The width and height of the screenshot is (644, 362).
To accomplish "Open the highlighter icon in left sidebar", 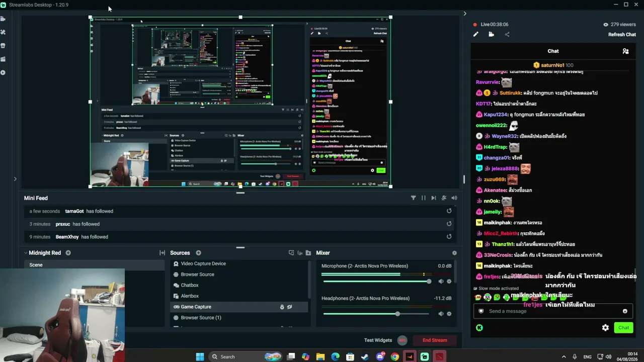I will (3, 59).
